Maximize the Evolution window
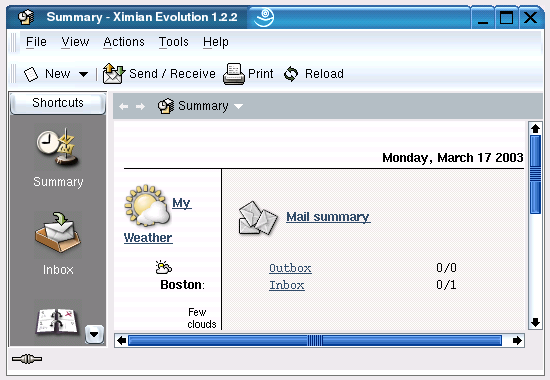The width and height of the screenshot is (550, 380). tap(507, 17)
